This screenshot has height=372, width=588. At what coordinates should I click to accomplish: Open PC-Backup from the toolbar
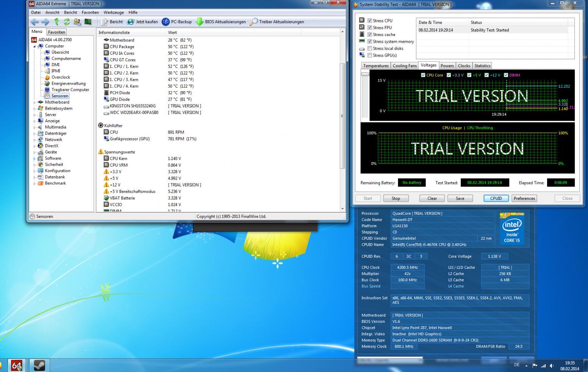click(177, 22)
